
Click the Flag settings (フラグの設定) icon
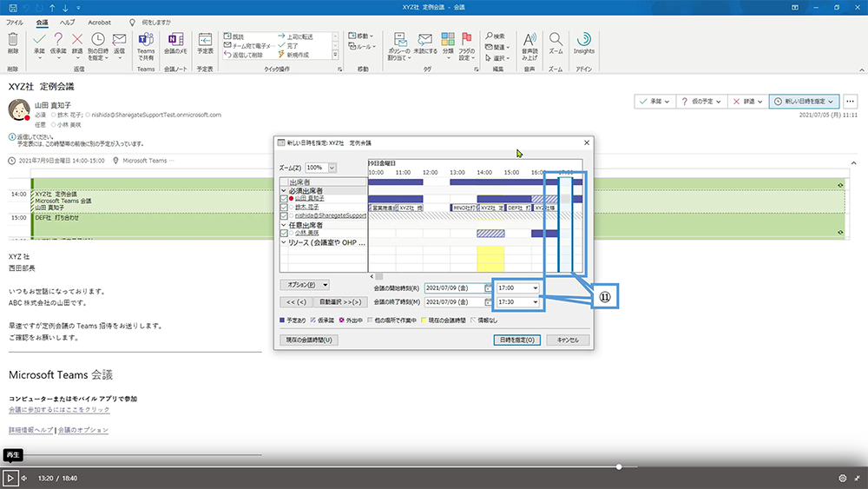click(x=467, y=39)
